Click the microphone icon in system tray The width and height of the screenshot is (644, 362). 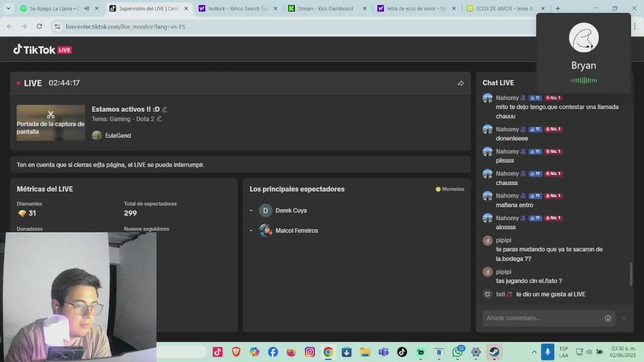(548, 352)
